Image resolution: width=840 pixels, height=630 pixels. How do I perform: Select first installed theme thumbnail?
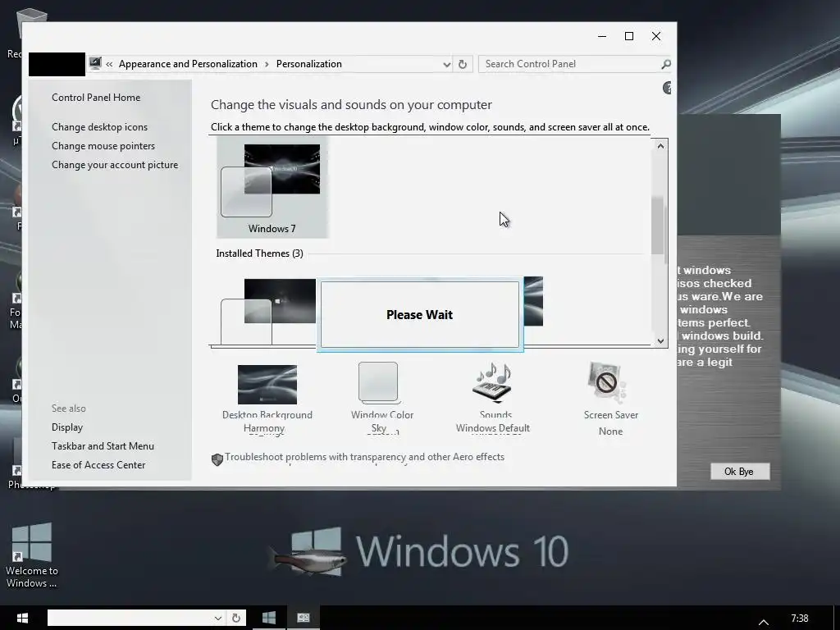coord(268,311)
